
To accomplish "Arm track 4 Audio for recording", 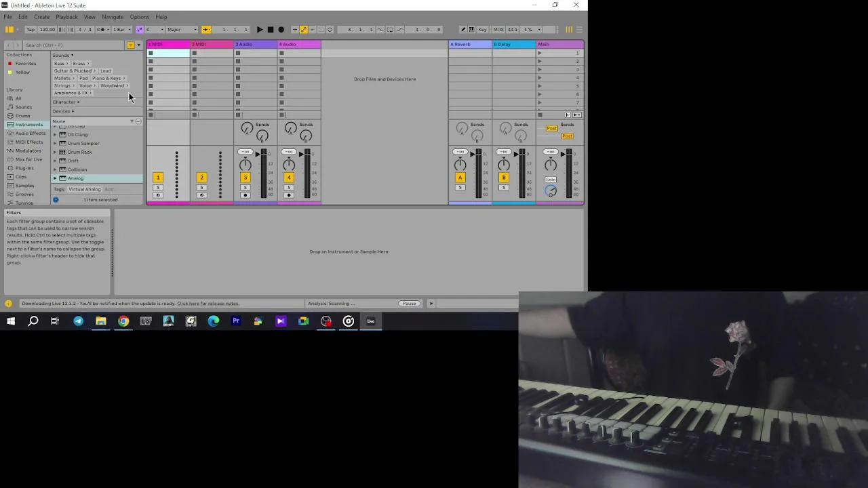I will [289, 195].
